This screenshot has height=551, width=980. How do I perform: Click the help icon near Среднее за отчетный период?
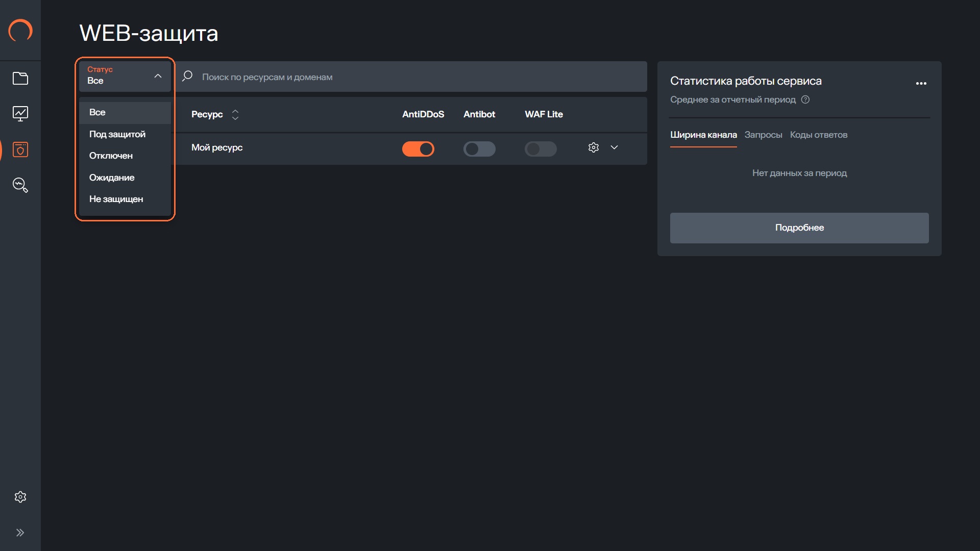point(805,99)
